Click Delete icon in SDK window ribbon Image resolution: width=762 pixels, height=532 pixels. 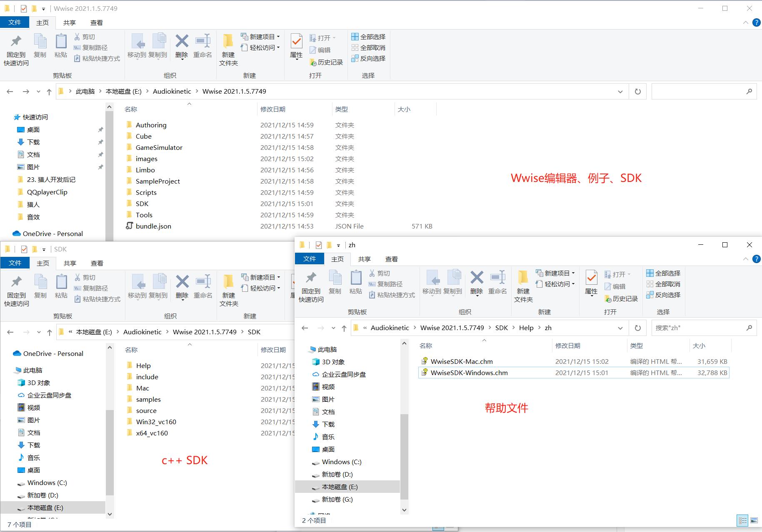182,287
